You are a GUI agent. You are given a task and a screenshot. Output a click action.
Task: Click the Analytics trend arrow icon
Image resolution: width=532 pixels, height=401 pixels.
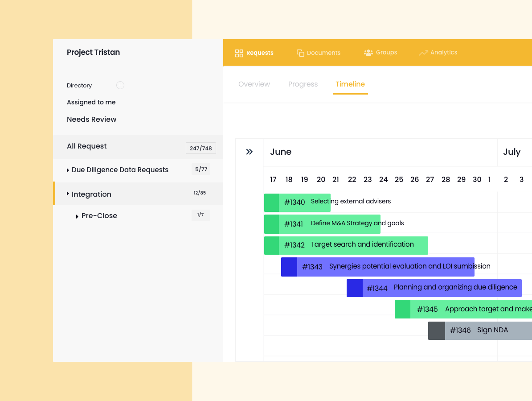423,53
